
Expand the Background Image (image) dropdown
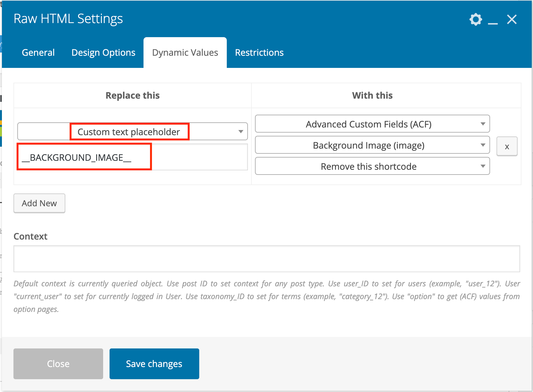pos(373,145)
